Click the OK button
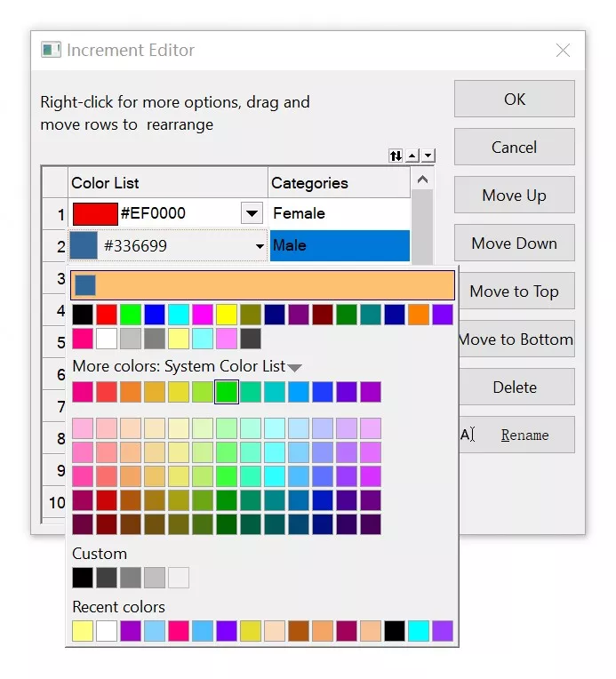 point(514,99)
